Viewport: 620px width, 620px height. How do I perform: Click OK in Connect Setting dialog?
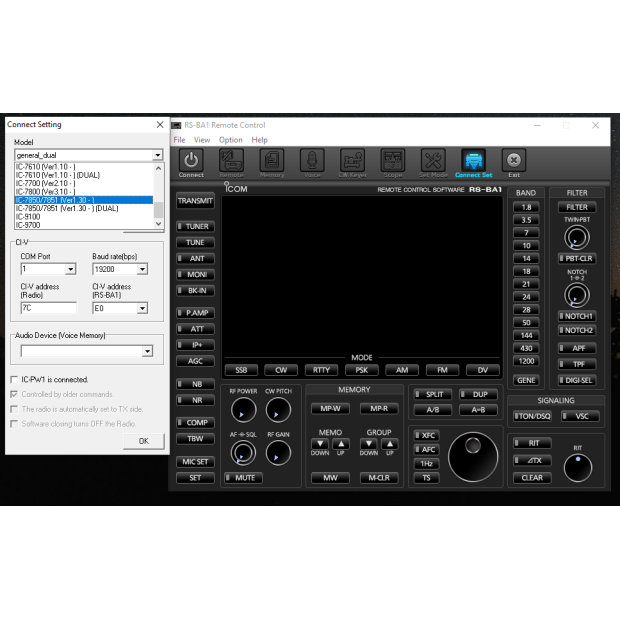(144, 441)
